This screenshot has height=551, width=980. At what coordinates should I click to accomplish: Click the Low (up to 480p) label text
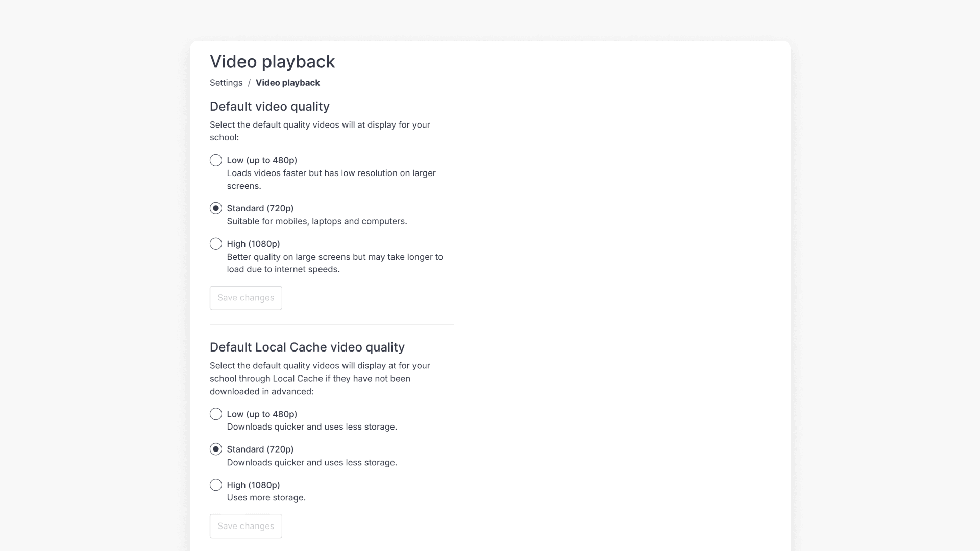pyautogui.click(x=262, y=160)
